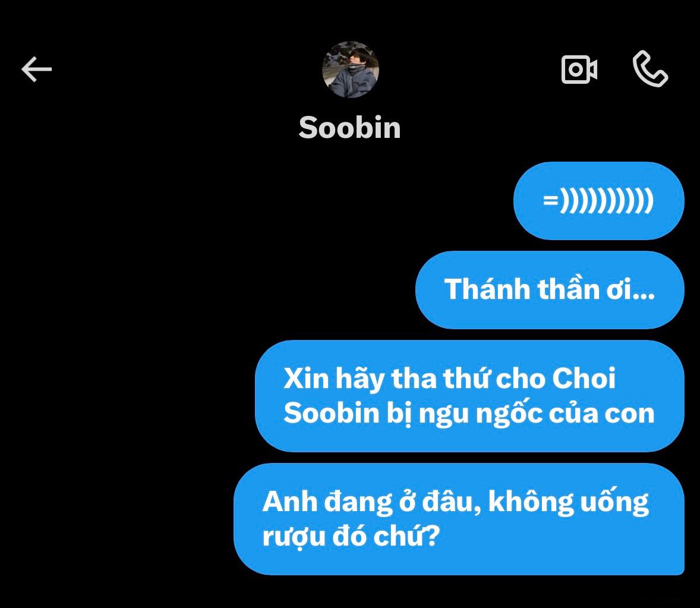Click the laughing emoticon text bubble
This screenshot has height=608, width=700.
click(x=598, y=201)
